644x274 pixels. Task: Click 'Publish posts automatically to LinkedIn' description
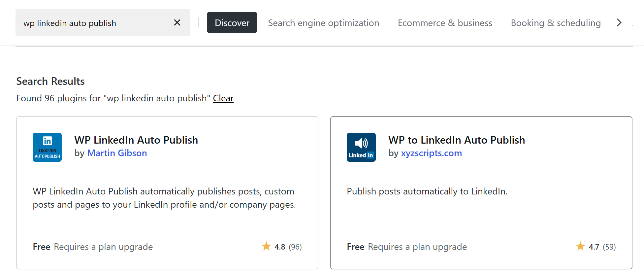(x=427, y=191)
